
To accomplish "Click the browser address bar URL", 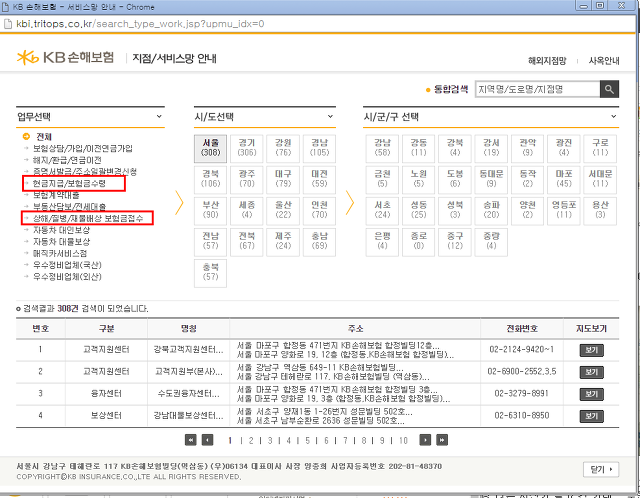I will [x=140, y=24].
